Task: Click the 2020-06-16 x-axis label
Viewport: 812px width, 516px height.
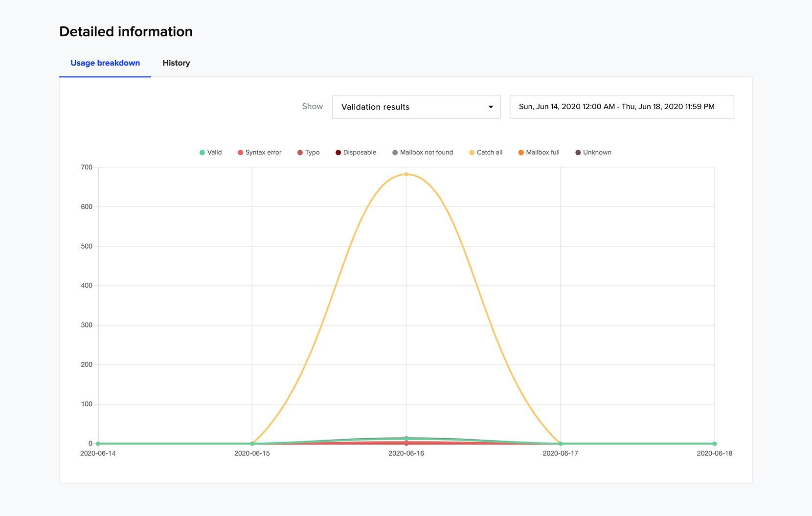Action: 406,453
